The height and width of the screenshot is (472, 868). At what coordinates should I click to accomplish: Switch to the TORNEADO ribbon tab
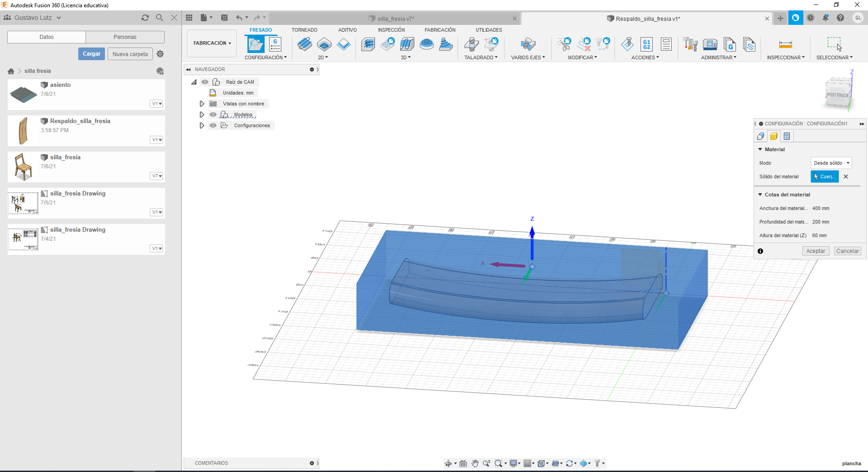(304, 30)
